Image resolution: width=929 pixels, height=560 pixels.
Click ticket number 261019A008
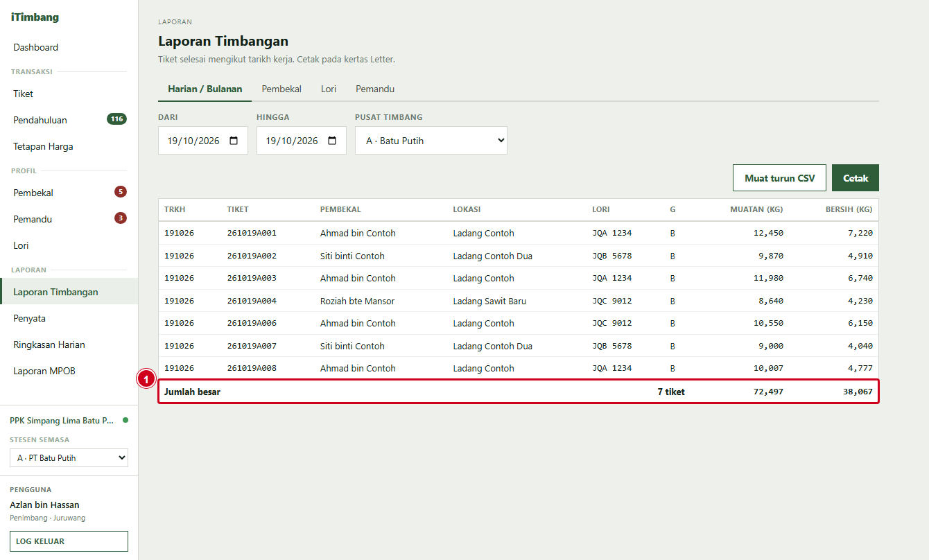click(x=252, y=369)
